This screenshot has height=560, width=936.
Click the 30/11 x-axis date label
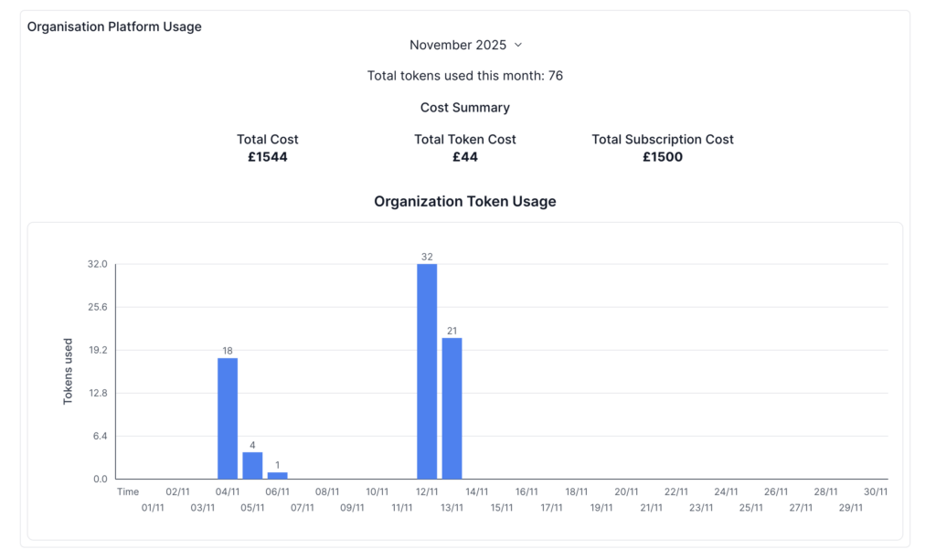pos(875,491)
